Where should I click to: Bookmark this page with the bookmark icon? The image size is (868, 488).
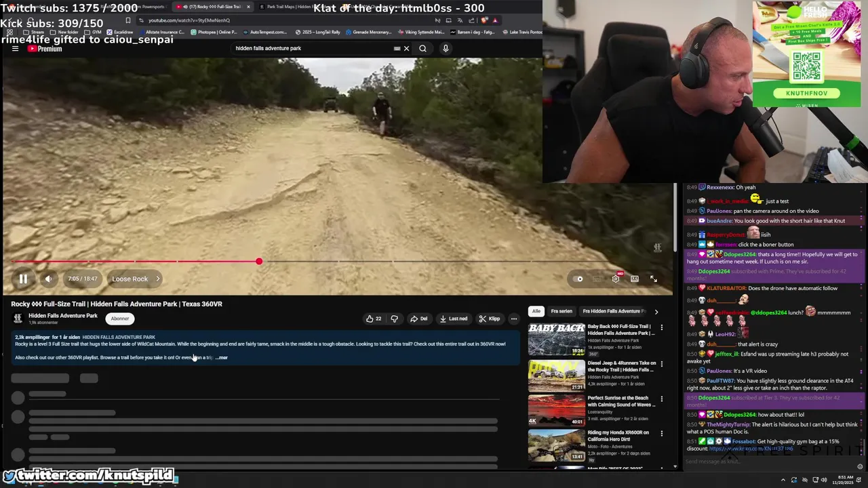(127, 20)
